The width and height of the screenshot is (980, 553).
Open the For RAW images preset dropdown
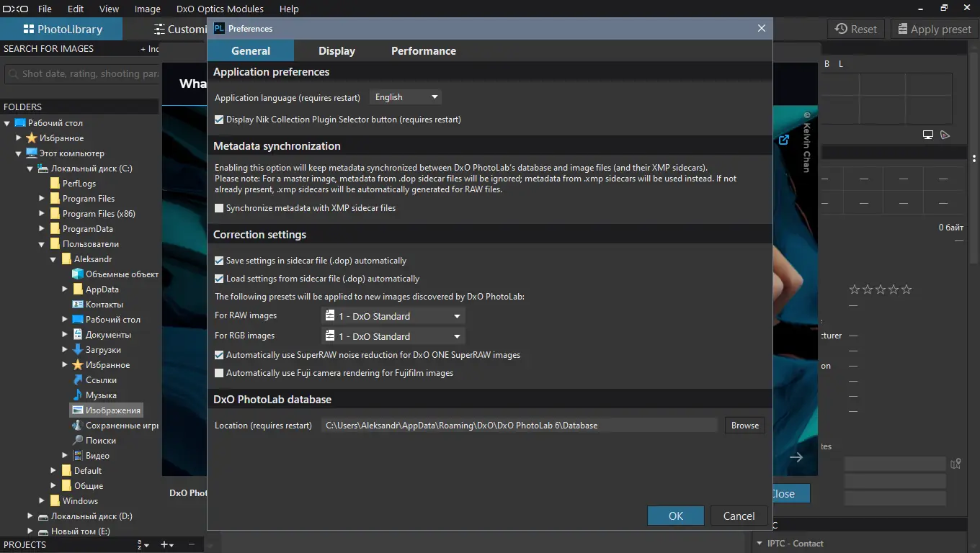pos(393,316)
